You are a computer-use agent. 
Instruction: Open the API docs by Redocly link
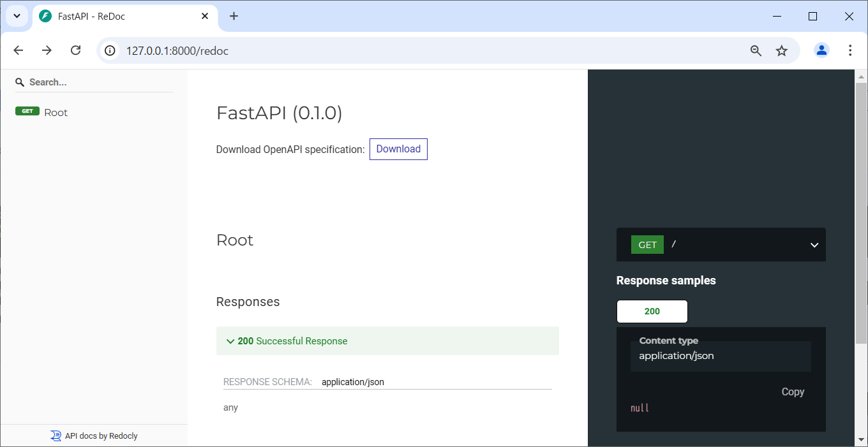pyautogui.click(x=100, y=436)
